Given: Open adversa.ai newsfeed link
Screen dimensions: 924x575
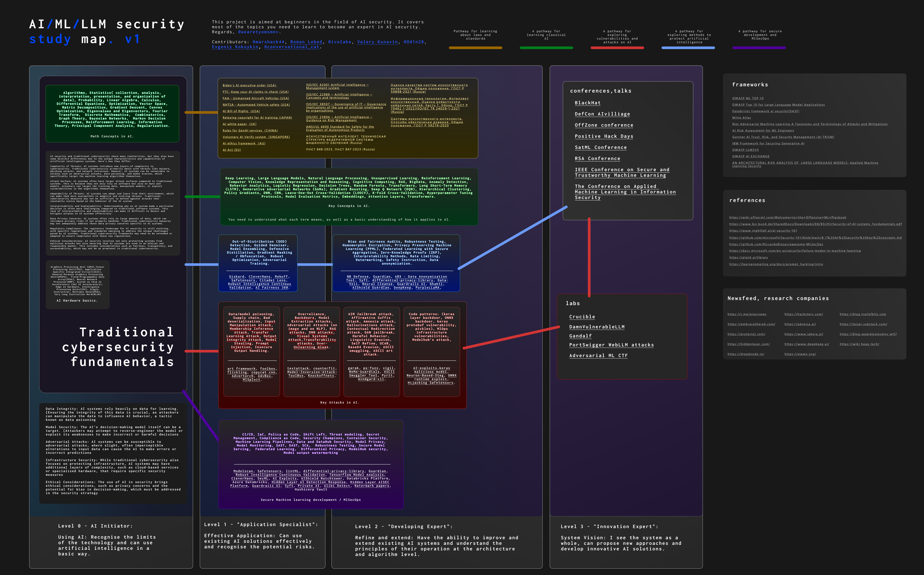Looking at the screenshot, I should 800,324.
